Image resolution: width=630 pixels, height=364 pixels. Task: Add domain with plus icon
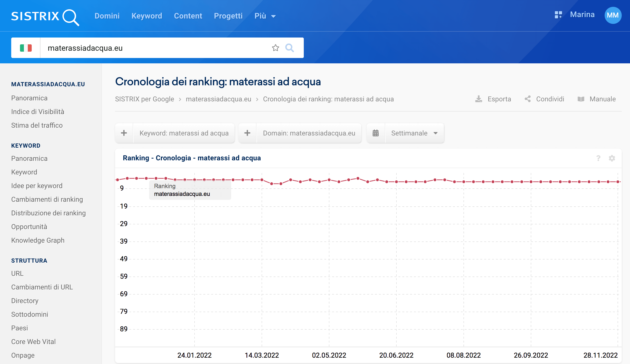[247, 133]
